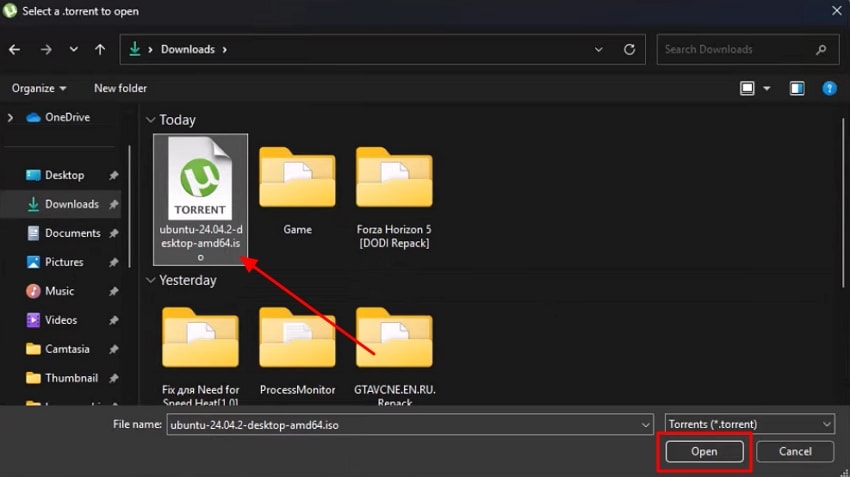Click the File name text box
Image resolution: width=850 pixels, height=477 pixels.
coord(403,425)
